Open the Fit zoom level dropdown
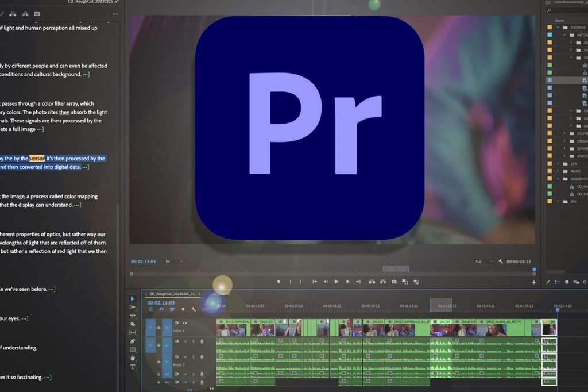Viewport: 588px width, 392px height. click(x=174, y=262)
